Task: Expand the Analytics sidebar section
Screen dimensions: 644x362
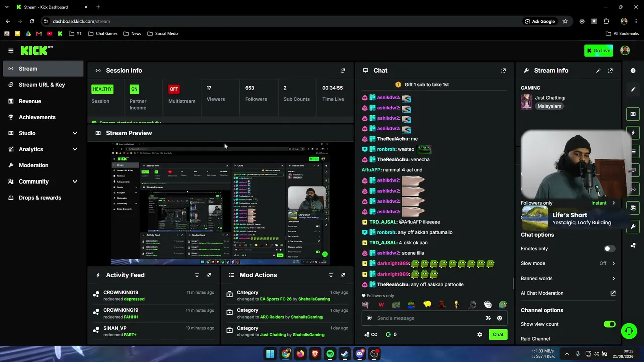Action: (43, 149)
